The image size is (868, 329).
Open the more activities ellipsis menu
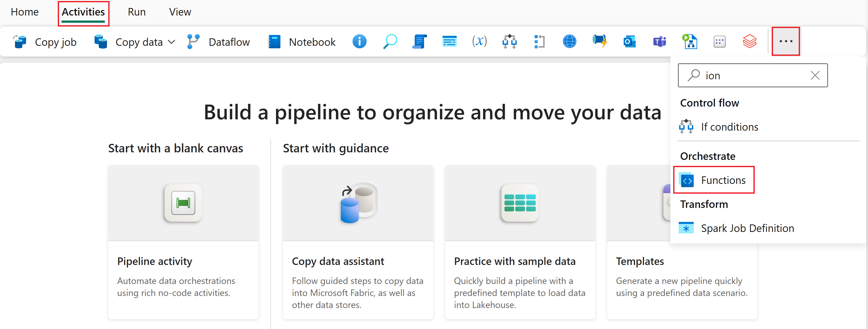(785, 42)
